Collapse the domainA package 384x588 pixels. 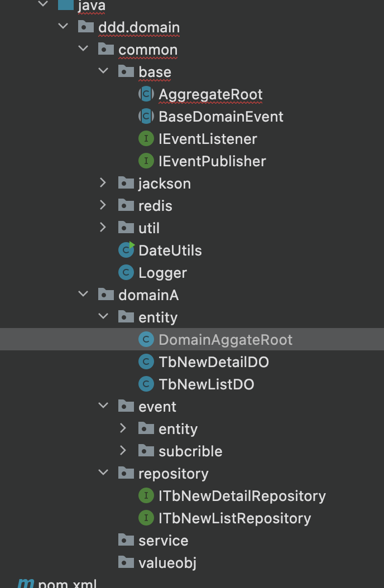pos(83,295)
